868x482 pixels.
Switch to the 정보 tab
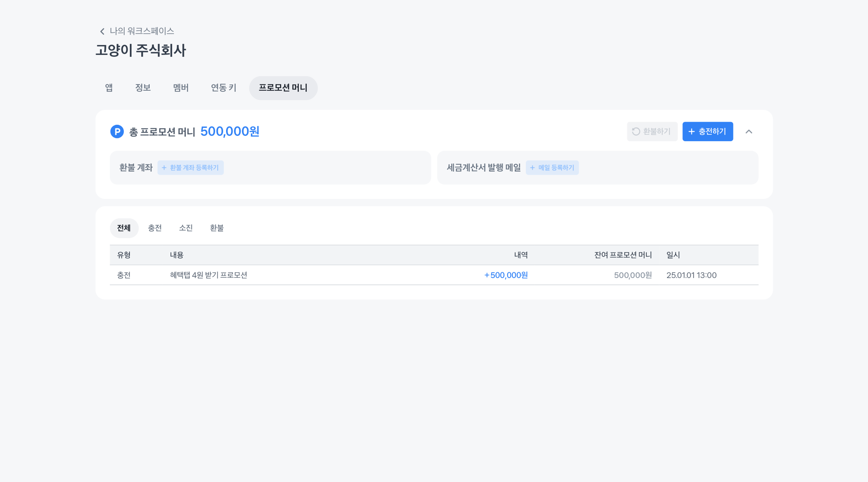(143, 88)
